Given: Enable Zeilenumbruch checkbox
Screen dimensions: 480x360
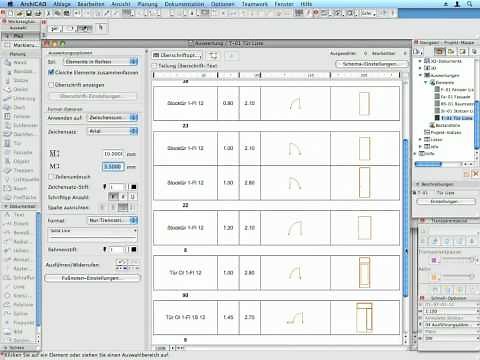Looking at the screenshot, I should point(51,177).
